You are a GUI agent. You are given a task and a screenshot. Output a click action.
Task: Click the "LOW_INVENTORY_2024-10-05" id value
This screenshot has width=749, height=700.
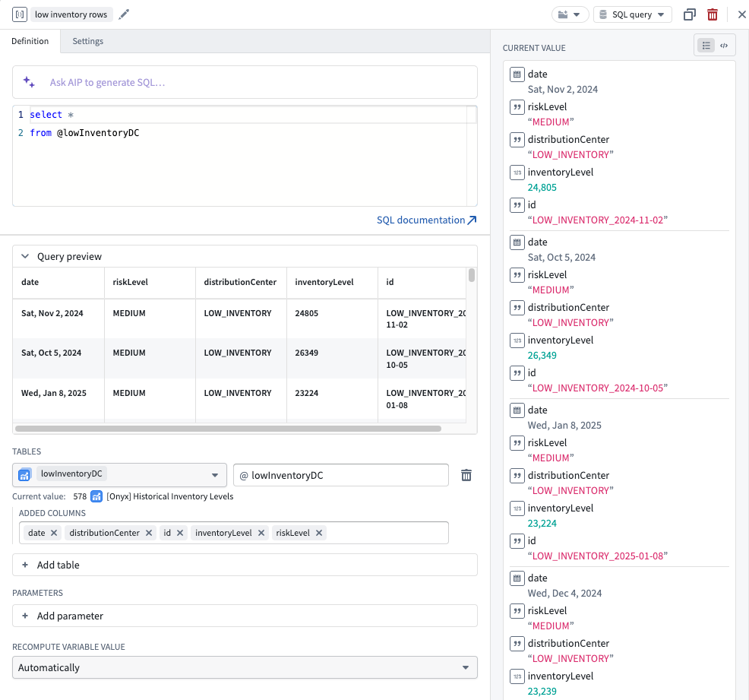point(598,388)
